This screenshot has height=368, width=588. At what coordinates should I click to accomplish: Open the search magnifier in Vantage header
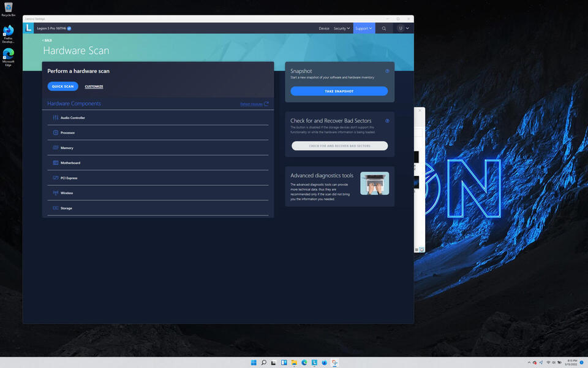coord(383,29)
